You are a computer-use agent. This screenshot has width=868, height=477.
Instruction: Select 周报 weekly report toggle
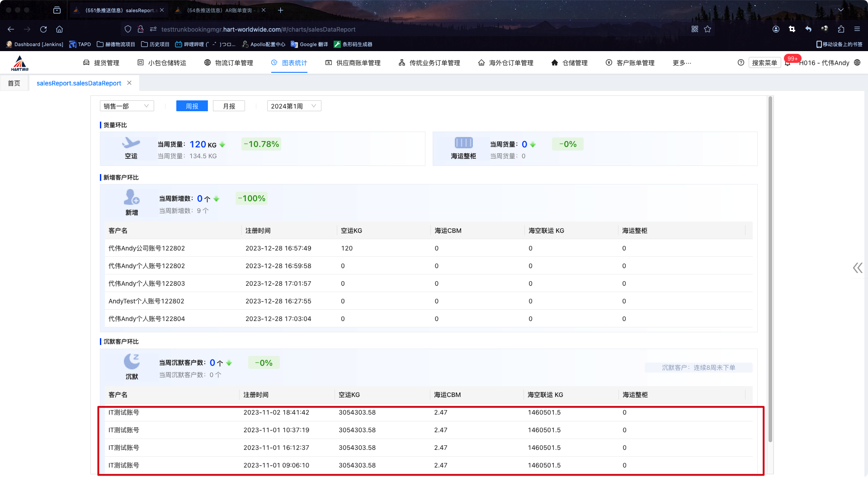(x=192, y=106)
